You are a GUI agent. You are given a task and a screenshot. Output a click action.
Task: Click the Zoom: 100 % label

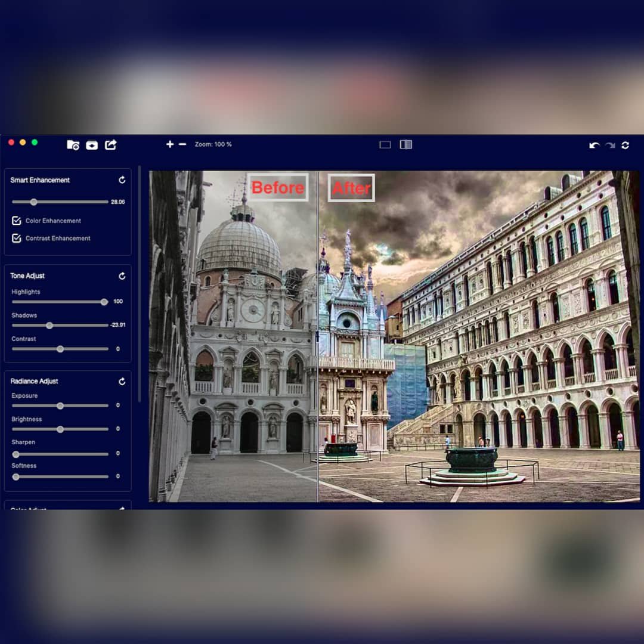(213, 144)
